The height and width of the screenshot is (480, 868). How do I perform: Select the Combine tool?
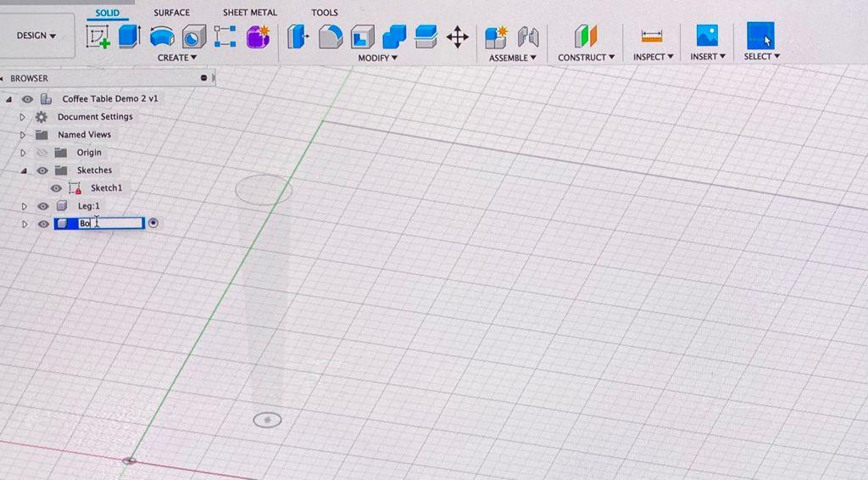click(394, 37)
